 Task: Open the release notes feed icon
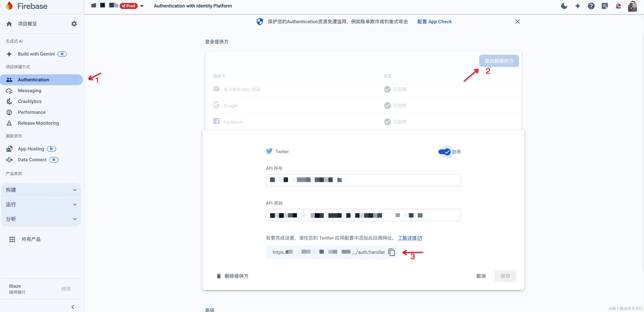click(605, 6)
